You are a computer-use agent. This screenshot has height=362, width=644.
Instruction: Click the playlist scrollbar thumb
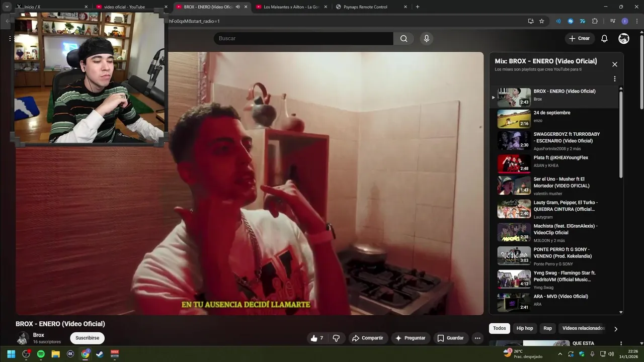click(x=621, y=134)
